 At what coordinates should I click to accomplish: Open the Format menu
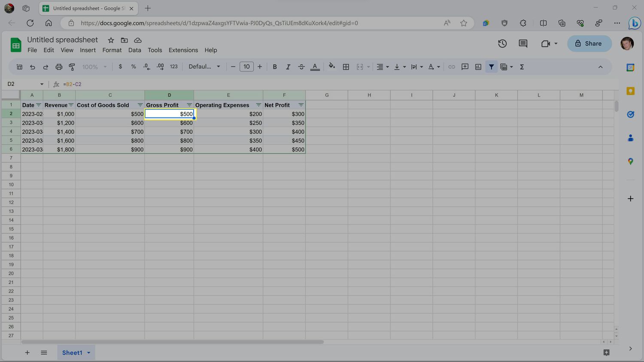[x=112, y=50]
